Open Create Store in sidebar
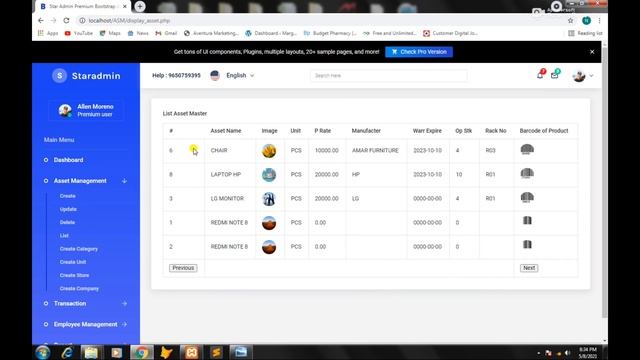This screenshot has height=360, width=640. [x=74, y=275]
